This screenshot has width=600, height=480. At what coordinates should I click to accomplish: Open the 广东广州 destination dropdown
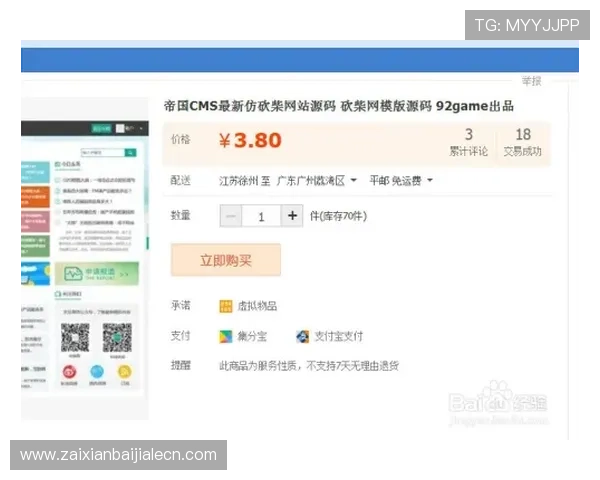click(316, 180)
